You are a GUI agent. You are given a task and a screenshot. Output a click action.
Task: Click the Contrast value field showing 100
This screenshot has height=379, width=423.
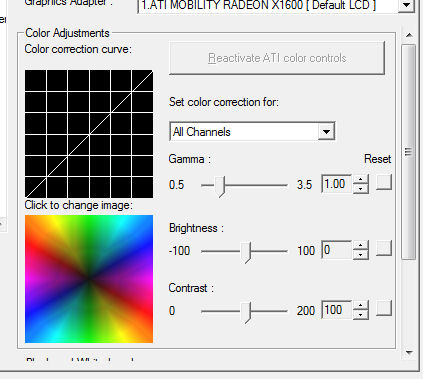tap(336, 310)
